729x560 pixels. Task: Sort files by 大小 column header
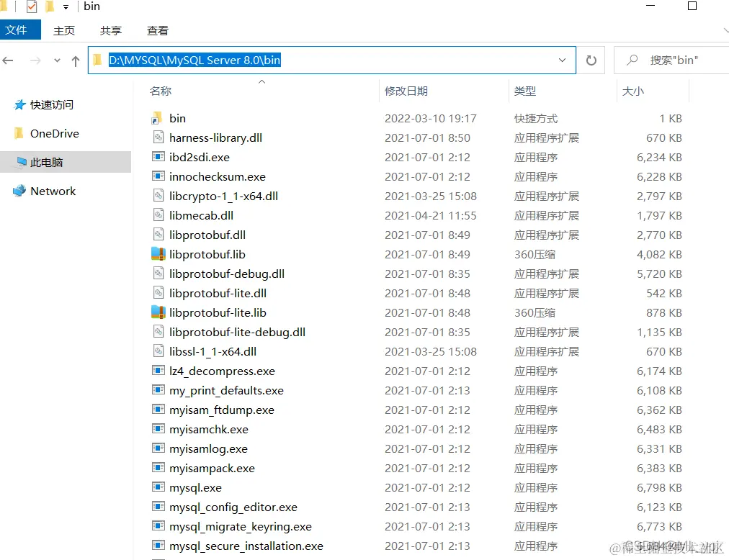pos(633,91)
